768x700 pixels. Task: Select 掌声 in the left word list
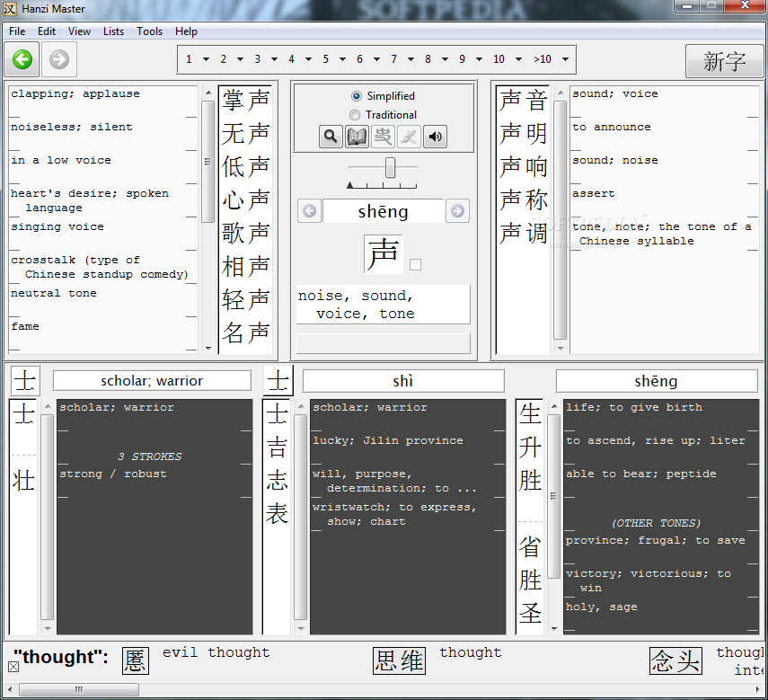[x=245, y=100]
